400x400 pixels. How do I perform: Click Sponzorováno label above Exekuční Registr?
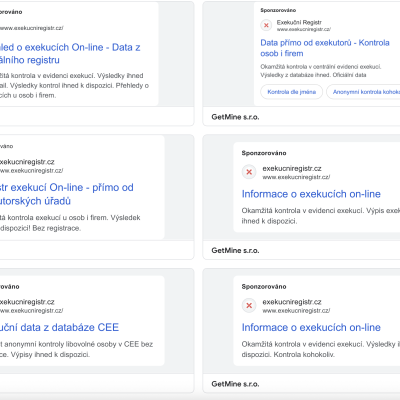278,10
